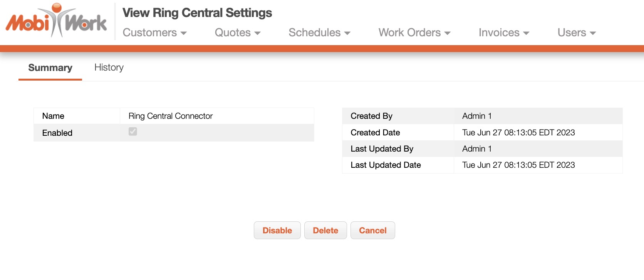Open the Work Orders menu
This screenshot has height=280, width=644.
(414, 33)
